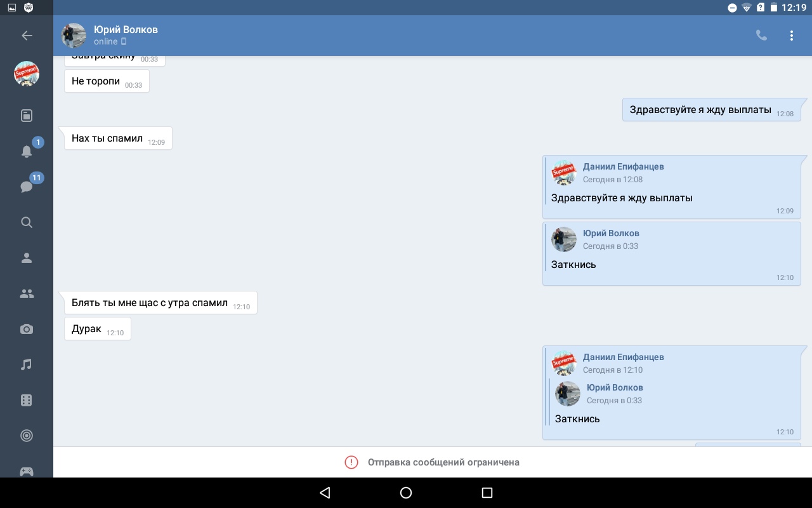The image size is (812, 508).
Task: Open the news feed sidebar icon
Action: tap(27, 116)
